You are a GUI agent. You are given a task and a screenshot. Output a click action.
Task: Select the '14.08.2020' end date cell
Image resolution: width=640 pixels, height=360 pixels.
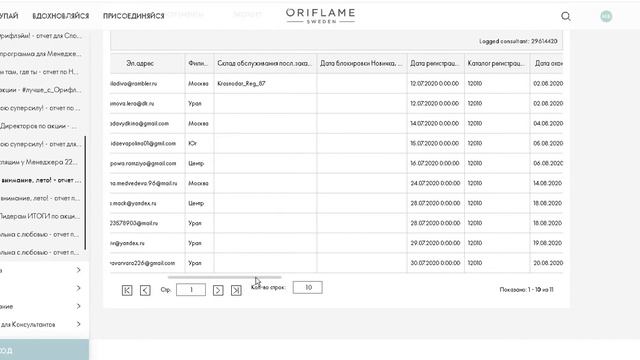click(x=548, y=184)
